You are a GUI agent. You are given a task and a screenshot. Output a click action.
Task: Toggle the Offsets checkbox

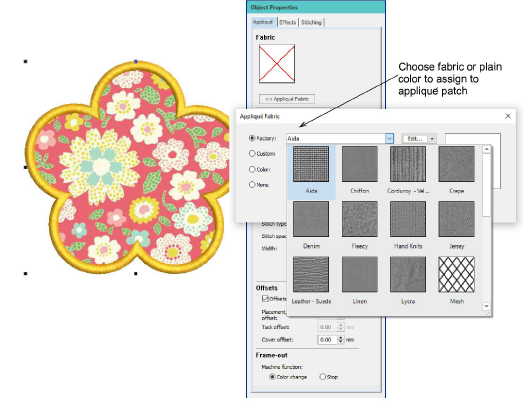click(x=265, y=298)
